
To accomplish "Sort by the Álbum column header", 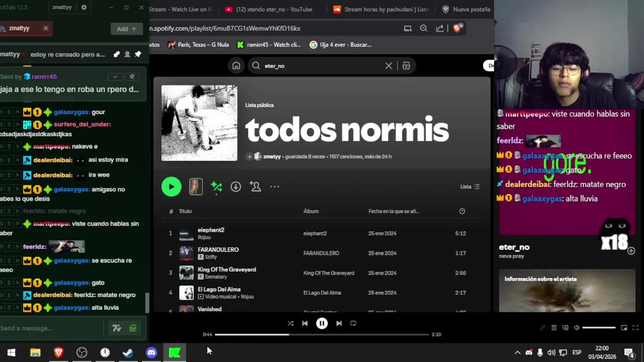I will coord(311,211).
